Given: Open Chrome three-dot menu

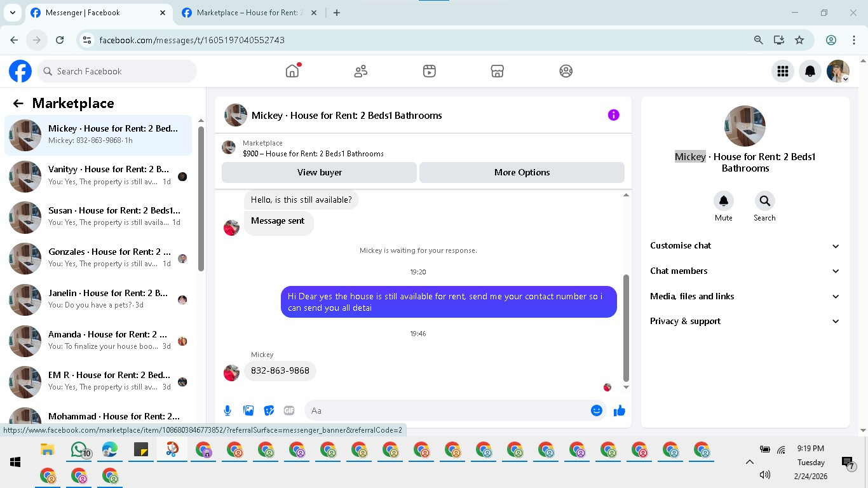Looking at the screenshot, I should pyautogui.click(x=854, y=40).
